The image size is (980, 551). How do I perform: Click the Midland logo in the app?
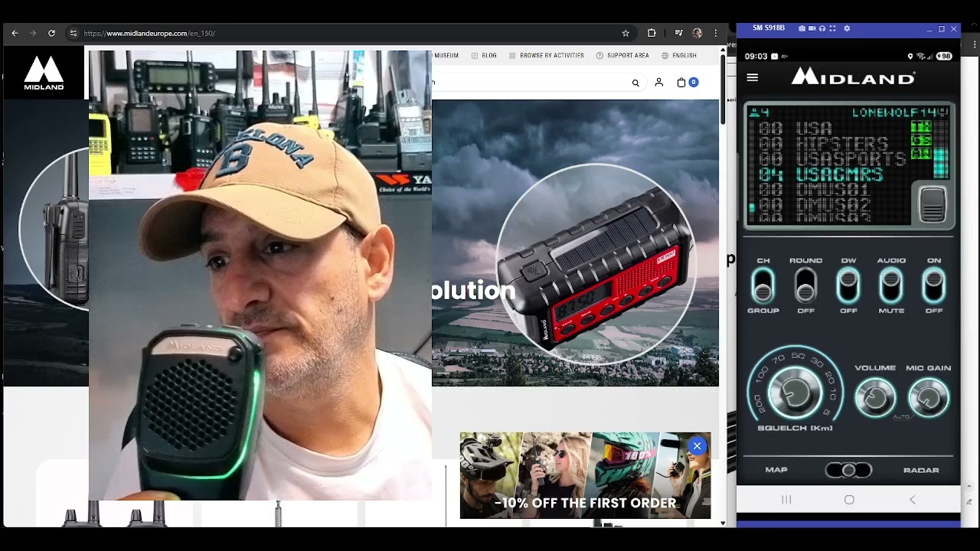[853, 76]
